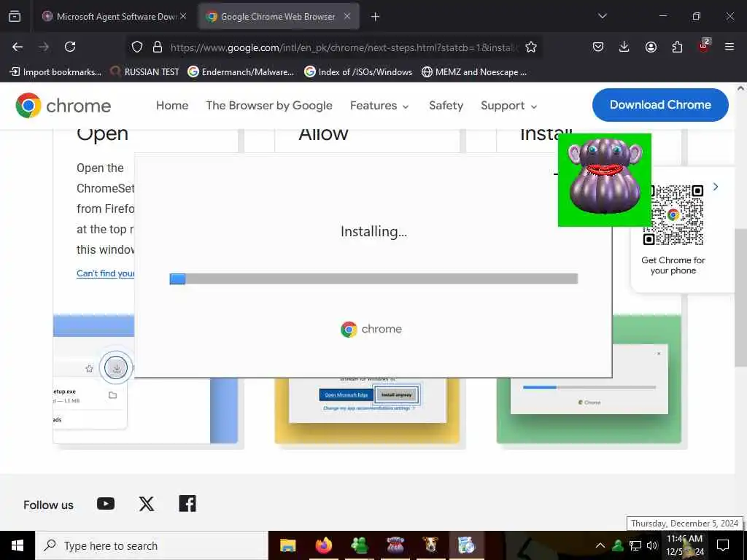
Task: Open the uBlock extension icon with badge
Action: [x=704, y=45]
